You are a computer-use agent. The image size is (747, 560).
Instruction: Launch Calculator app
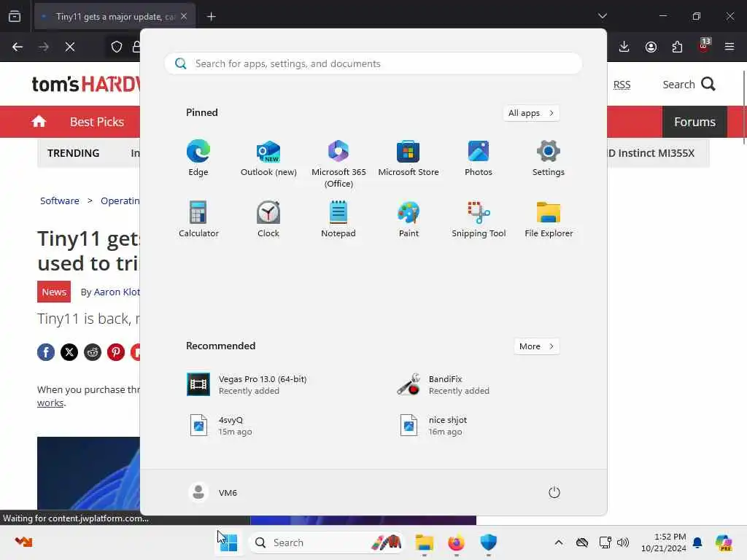pos(198,219)
